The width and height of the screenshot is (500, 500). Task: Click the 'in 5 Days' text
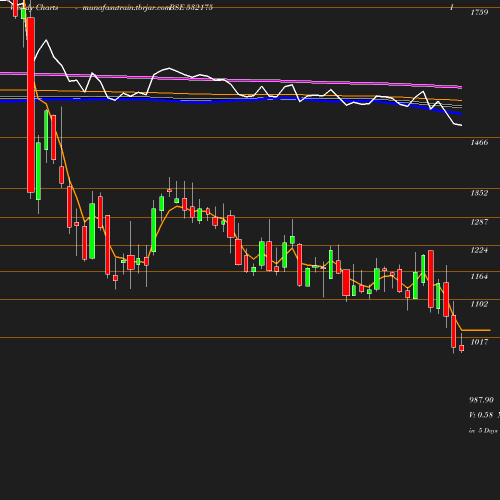coord(483,431)
